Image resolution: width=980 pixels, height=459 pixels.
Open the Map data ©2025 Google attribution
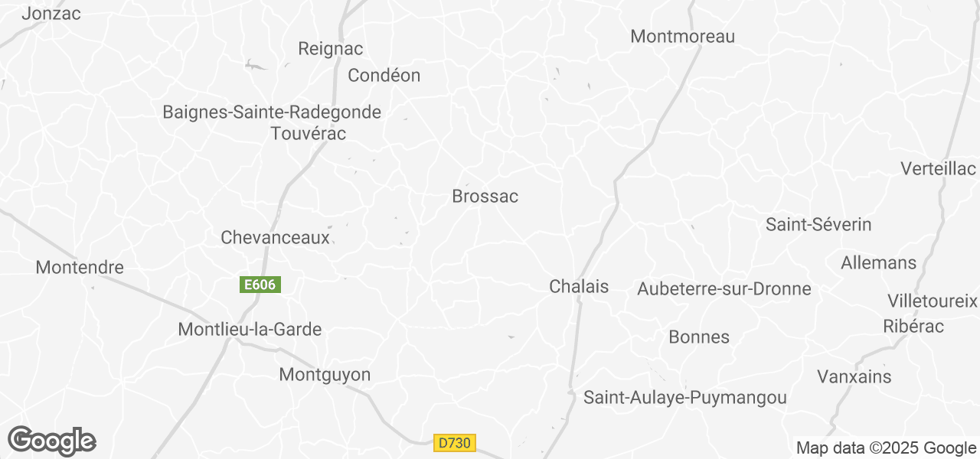coord(886,448)
